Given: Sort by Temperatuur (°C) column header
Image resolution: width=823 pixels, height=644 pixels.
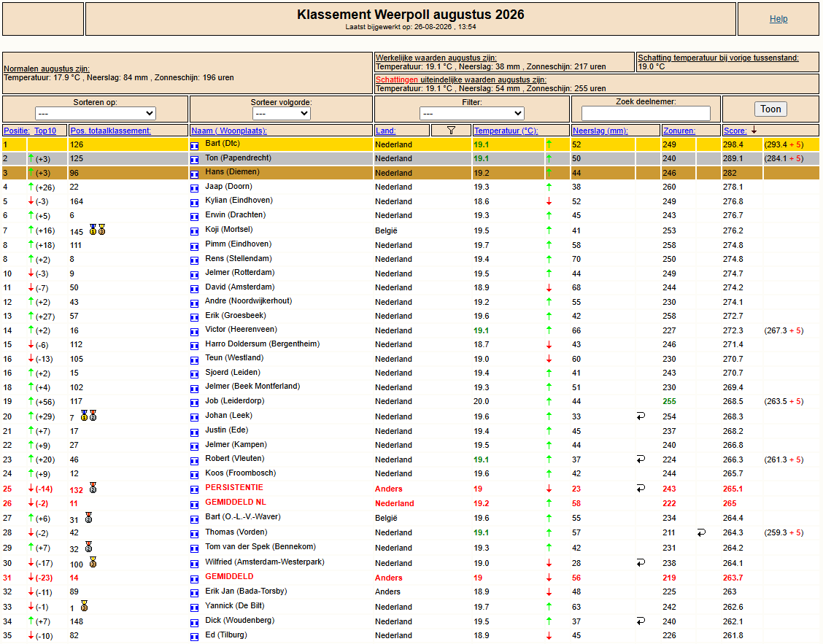Looking at the screenshot, I should point(506,131).
